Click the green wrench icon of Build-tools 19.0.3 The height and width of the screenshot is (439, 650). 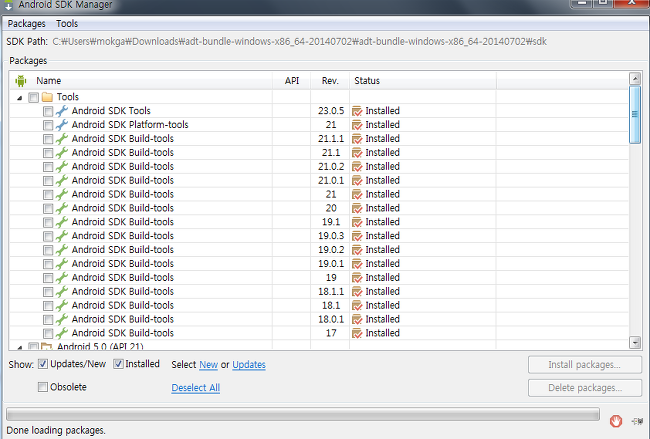(62, 236)
